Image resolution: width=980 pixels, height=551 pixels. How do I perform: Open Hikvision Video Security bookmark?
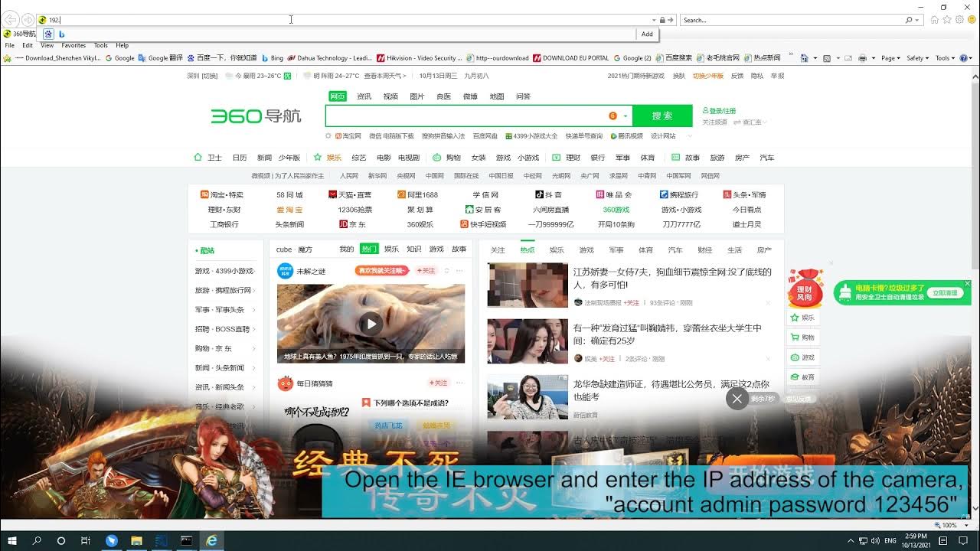click(420, 57)
